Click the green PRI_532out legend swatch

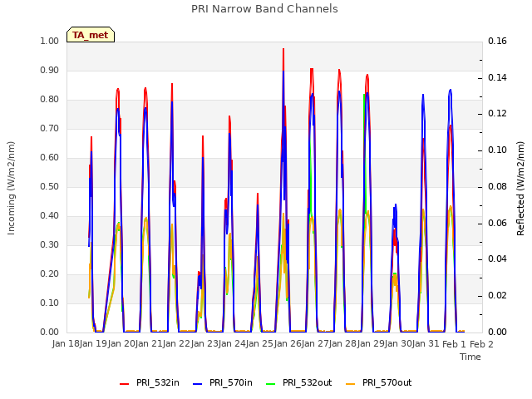[x=271, y=384]
